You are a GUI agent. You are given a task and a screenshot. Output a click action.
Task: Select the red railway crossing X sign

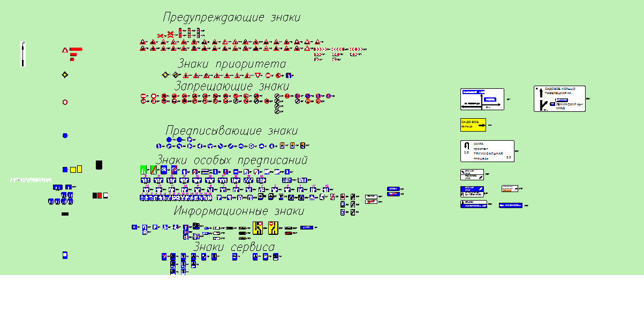coord(170,35)
